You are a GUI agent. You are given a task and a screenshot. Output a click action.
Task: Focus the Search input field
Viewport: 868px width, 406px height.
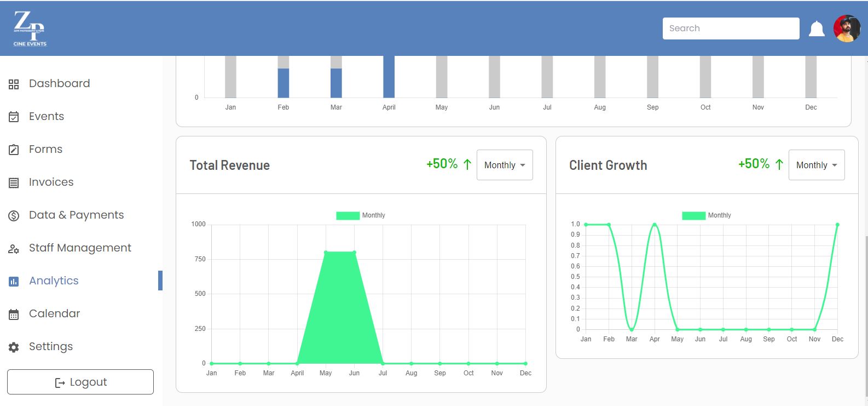tap(731, 28)
